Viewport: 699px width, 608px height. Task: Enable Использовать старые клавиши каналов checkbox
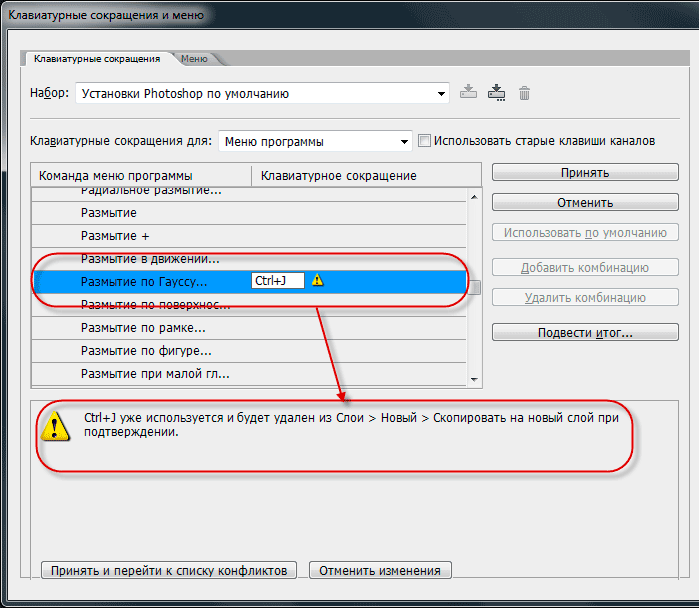(424, 141)
